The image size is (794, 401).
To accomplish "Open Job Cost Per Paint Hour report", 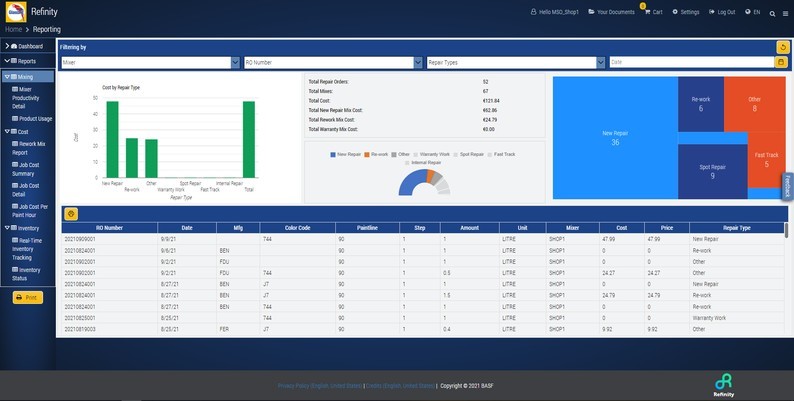I will pyautogui.click(x=30, y=211).
